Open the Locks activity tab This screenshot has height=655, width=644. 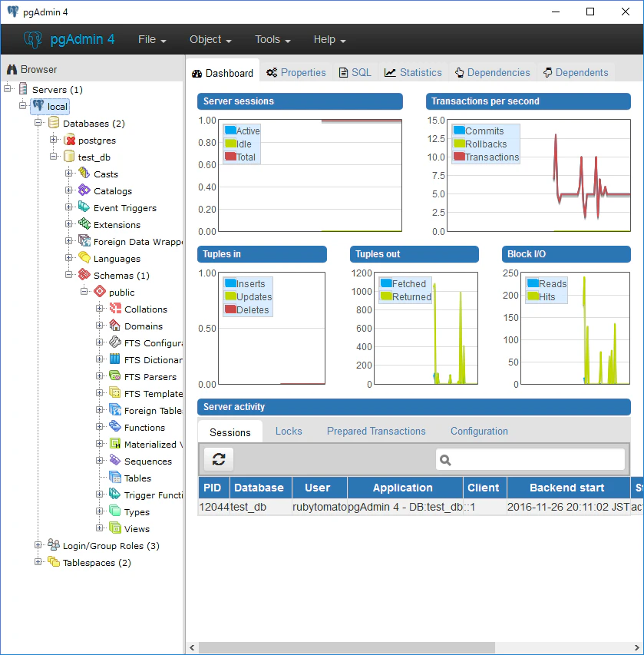tap(289, 431)
